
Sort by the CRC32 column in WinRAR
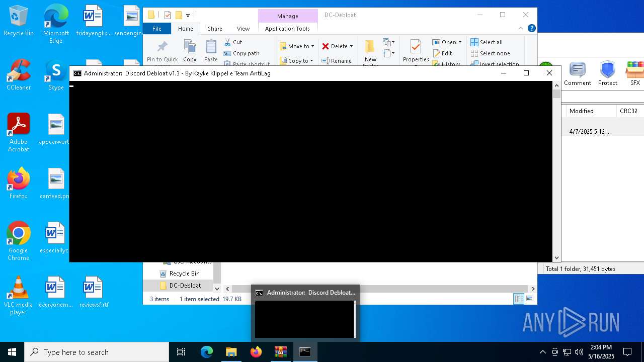coord(629,111)
